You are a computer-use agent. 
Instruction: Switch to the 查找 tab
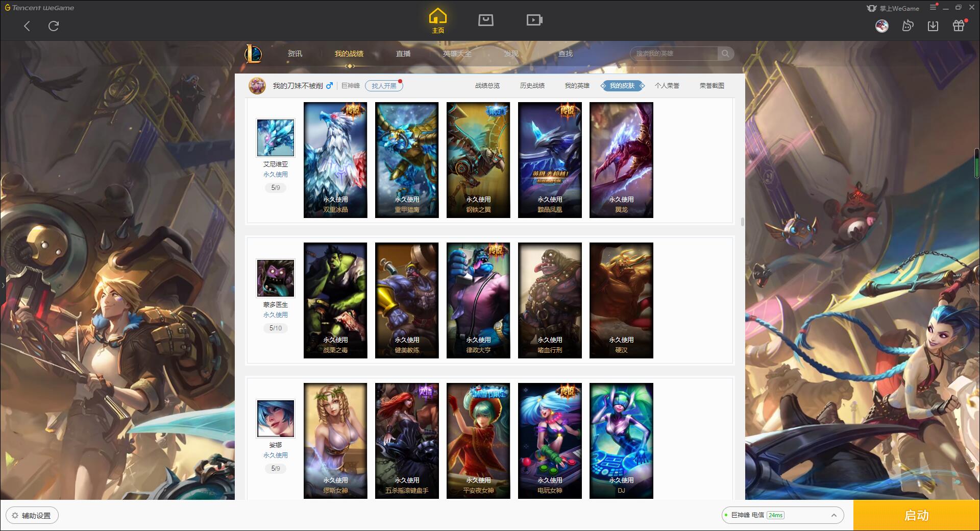click(565, 54)
